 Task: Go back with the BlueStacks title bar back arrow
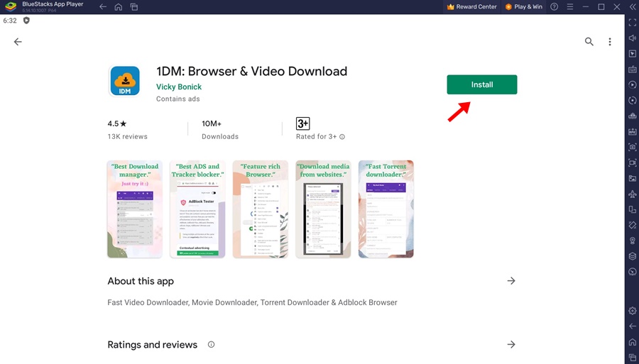tap(103, 7)
